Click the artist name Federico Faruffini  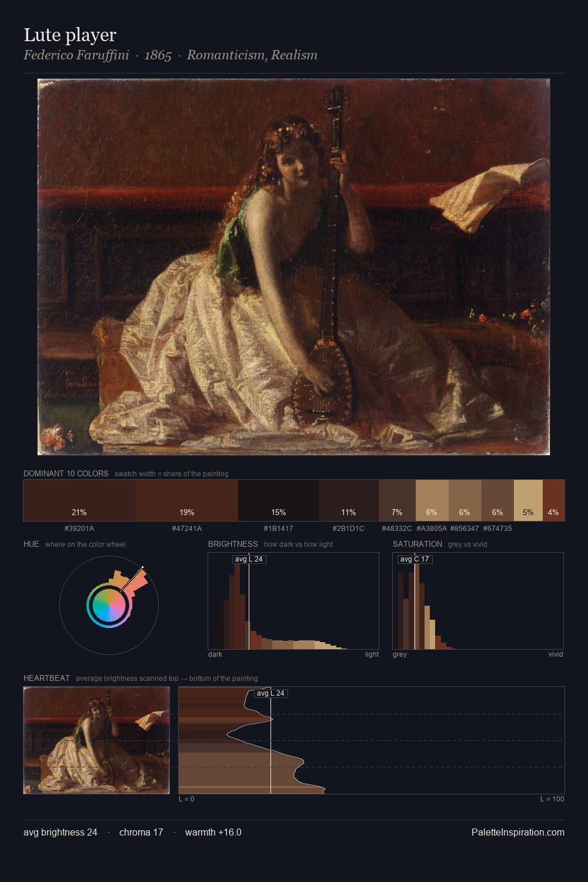pos(76,55)
